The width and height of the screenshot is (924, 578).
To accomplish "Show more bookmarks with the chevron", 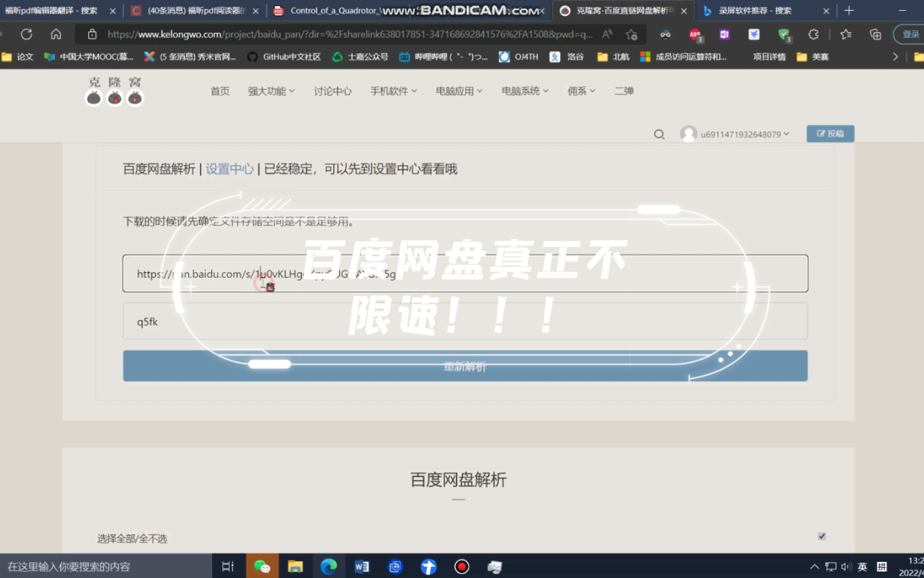I will coord(895,57).
